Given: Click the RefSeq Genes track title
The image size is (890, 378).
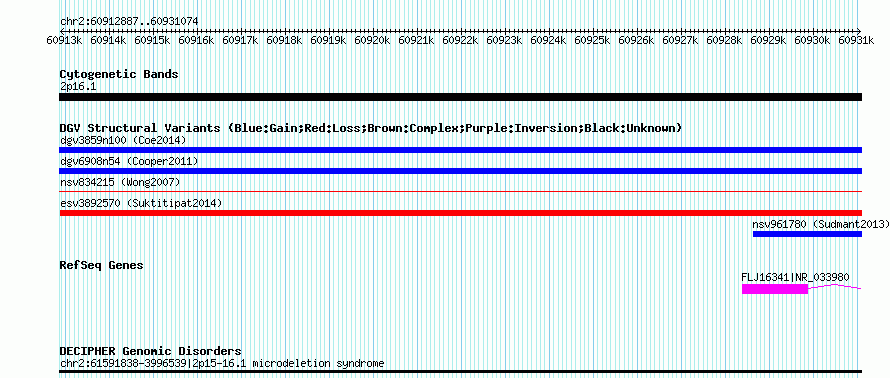Looking at the screenshot, I should coord(102,265).
